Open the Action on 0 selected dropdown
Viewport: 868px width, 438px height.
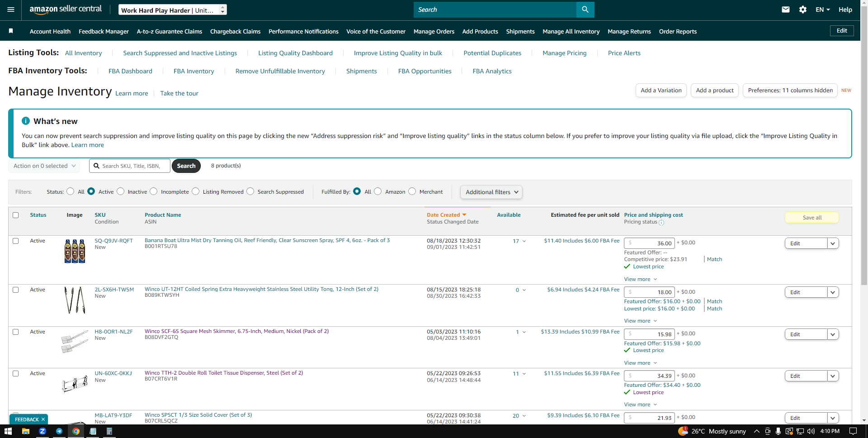(x=44, y=166)
